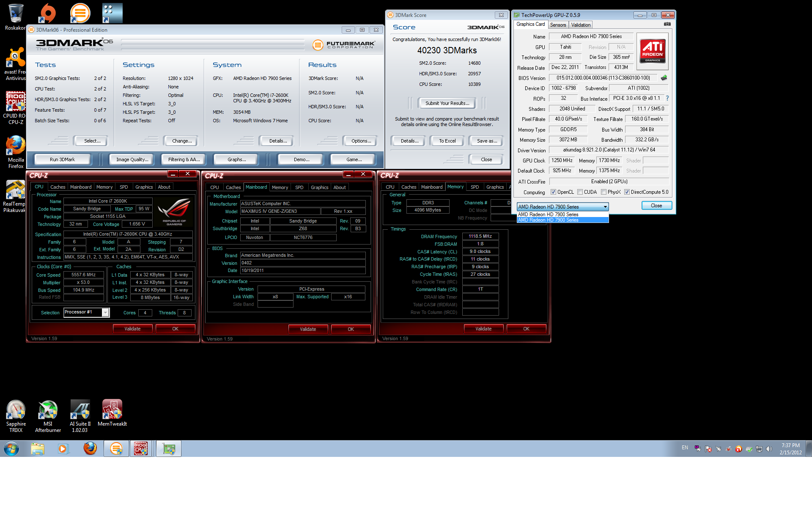Click the Graphs button in 3DMark06
This screenshot has height=514, width=812.
pos(236,159)
